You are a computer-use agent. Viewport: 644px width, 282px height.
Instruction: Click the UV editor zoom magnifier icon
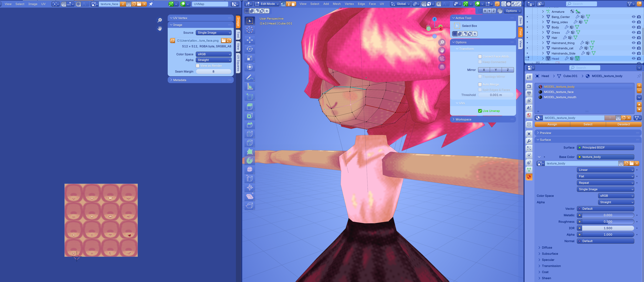point(160,20)
